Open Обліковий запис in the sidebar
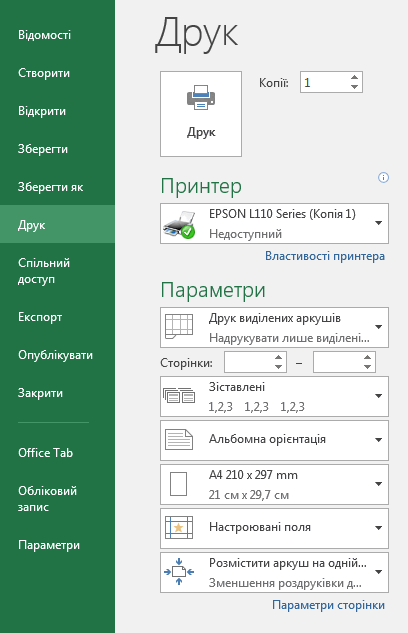408x633 pixels. pyautogui.click(x=57, y=499)
